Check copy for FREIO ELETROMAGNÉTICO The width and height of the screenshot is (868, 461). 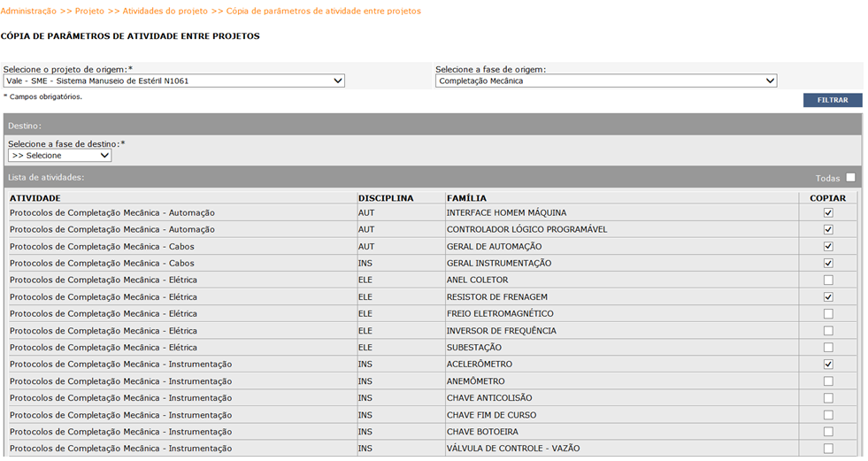[828, 314]
